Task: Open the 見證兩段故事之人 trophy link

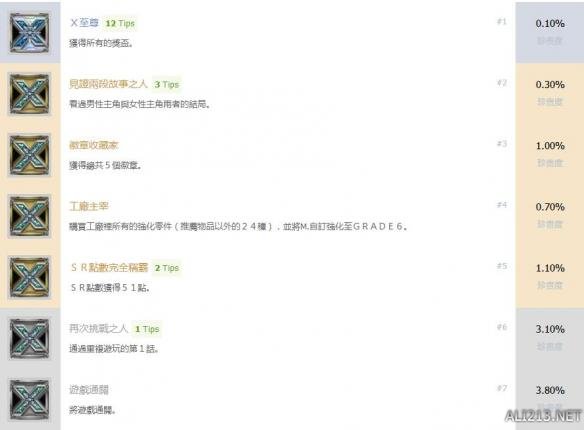Action: pos(108,84)
